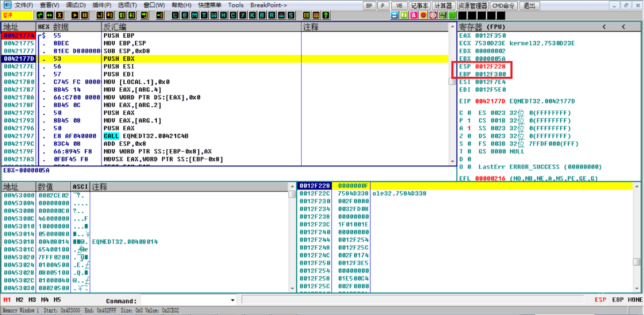Open Threads window with T icon

click(204, 15)
